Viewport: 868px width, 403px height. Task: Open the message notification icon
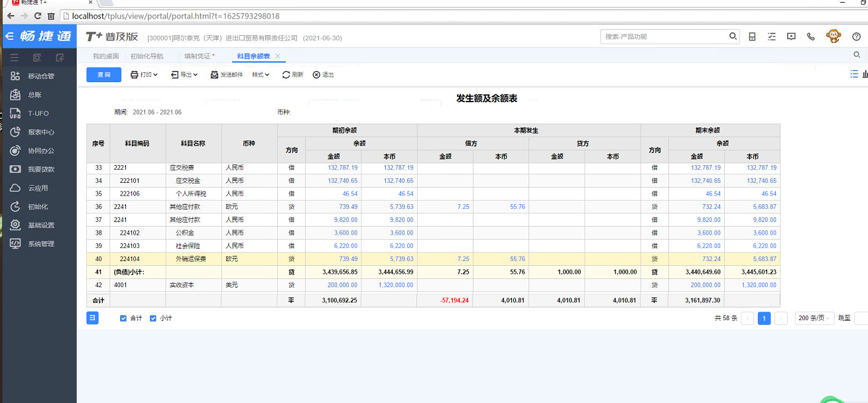click(791, 36)
